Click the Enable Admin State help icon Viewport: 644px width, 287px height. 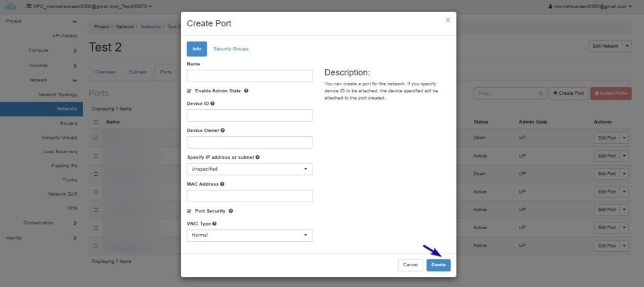point(246,90)
